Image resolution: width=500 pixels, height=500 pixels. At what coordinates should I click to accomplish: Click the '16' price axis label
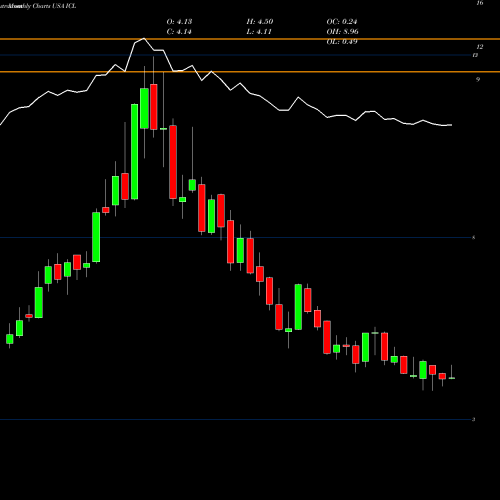tap(480, 3)
